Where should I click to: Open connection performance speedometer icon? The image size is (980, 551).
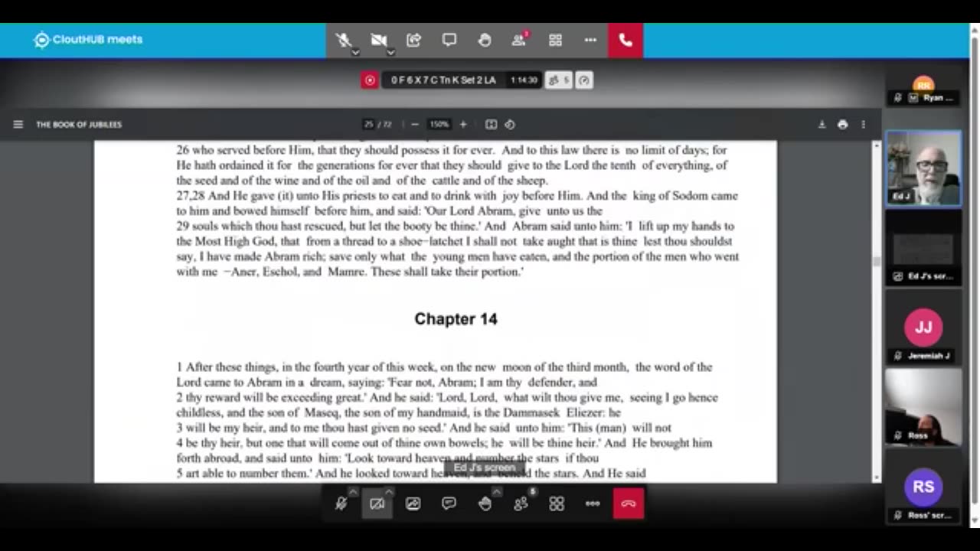[x=584, y=80]
